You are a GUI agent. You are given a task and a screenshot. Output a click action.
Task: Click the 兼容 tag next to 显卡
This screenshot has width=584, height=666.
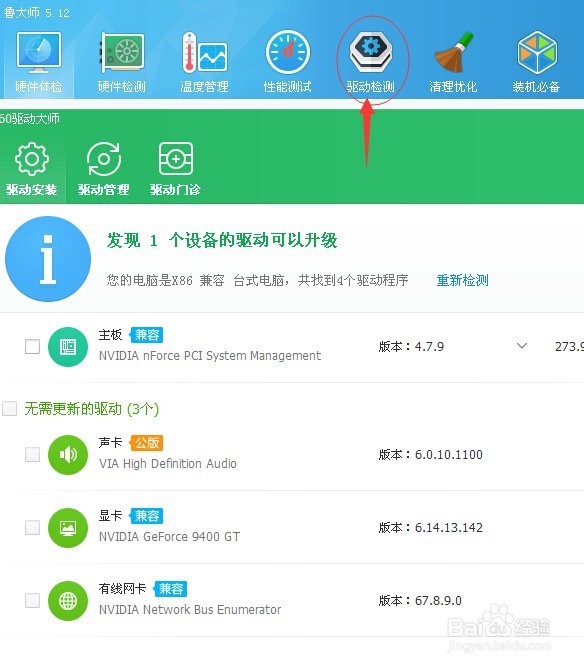click(147, 516)
